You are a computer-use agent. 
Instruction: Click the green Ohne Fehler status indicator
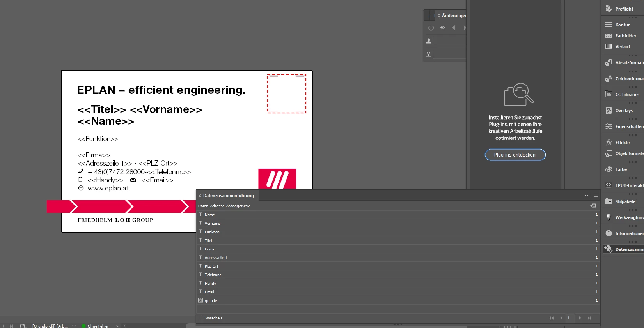83,326
